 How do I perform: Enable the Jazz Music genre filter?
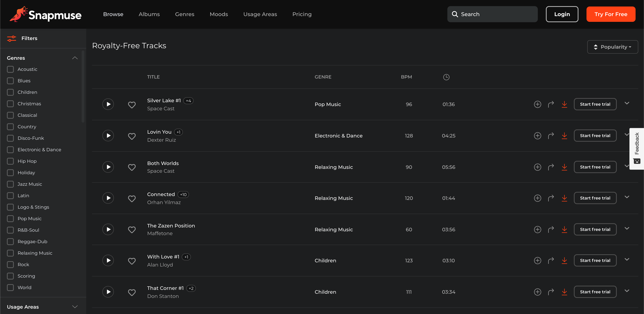point(10,184)
